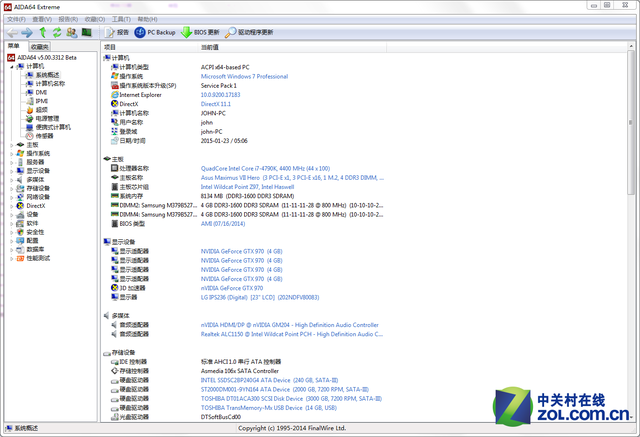Click the DirectX icon in the details list
This screenshot has height=437, width=640.
coord(115,104)
